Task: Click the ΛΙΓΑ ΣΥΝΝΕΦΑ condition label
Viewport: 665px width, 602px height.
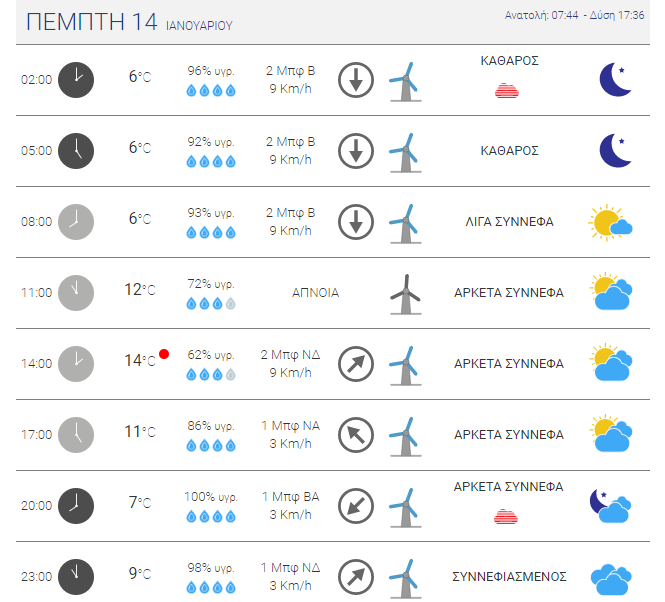Action: (509, 222)
